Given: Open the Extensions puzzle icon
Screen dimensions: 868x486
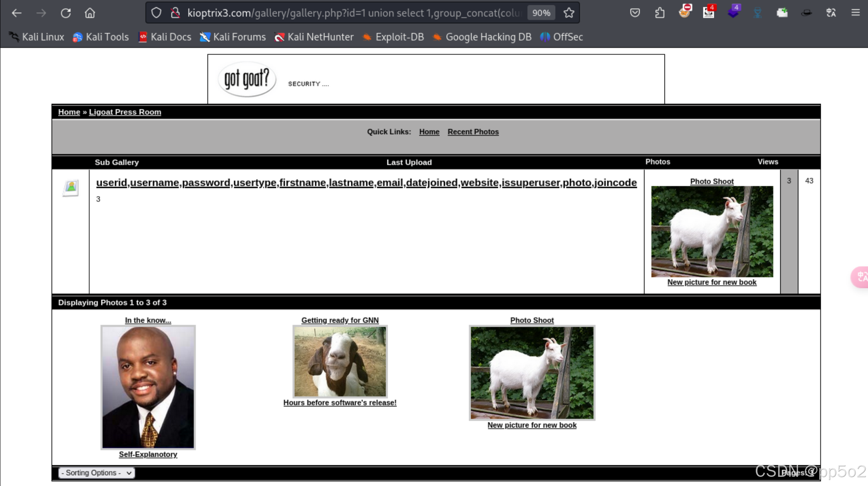Looking at the screenshot, I should point(660,13).
